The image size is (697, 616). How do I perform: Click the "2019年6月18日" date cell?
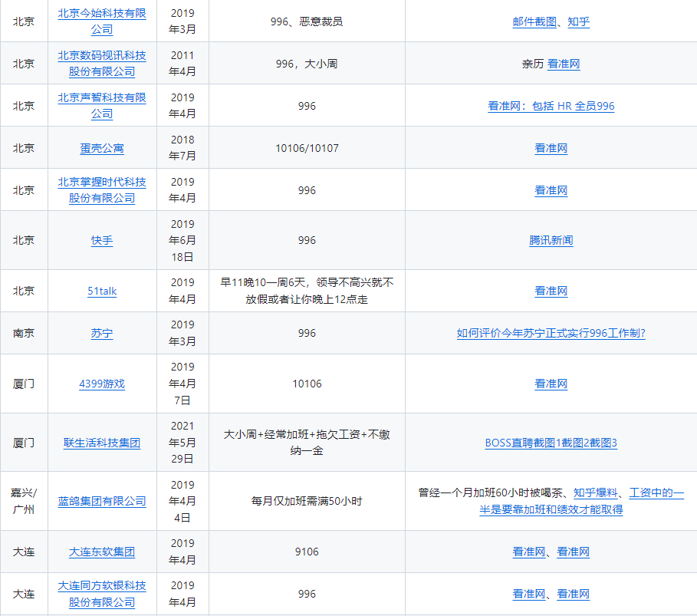(x=182, y=240)
